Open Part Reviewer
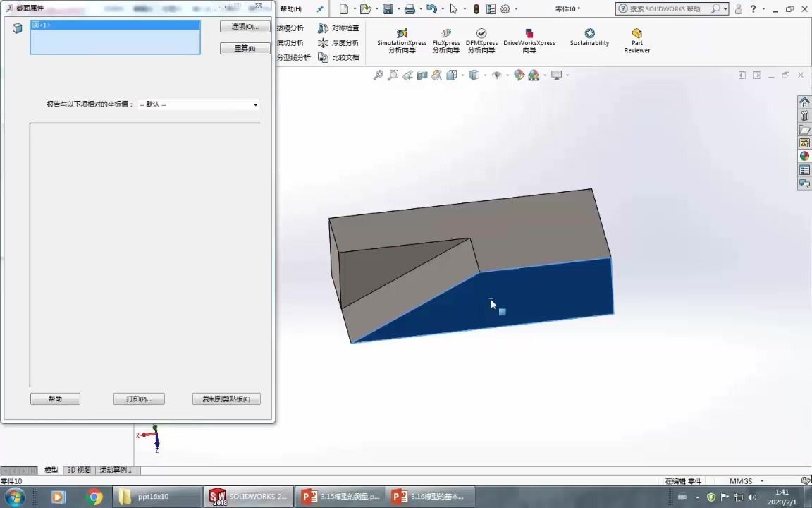This screenshot has width=812, height=508. [x=636, y=40]
